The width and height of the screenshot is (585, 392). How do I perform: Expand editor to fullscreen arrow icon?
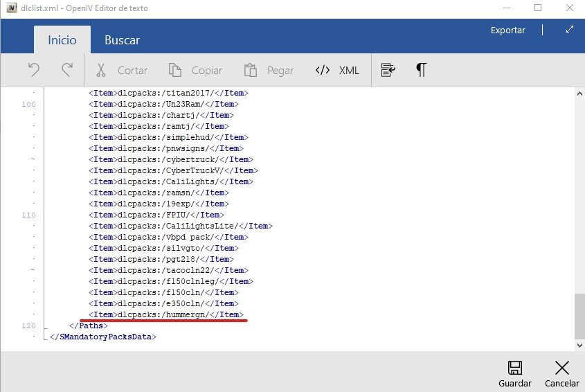[x=569, y=29]
